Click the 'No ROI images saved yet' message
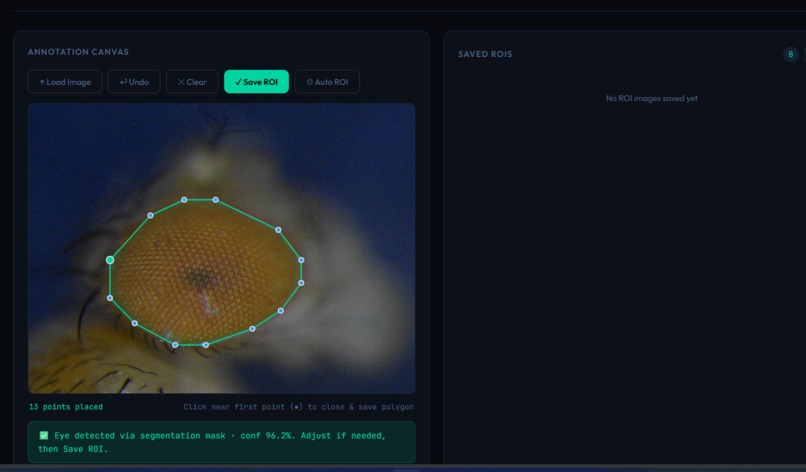 [x=651, y=98]
